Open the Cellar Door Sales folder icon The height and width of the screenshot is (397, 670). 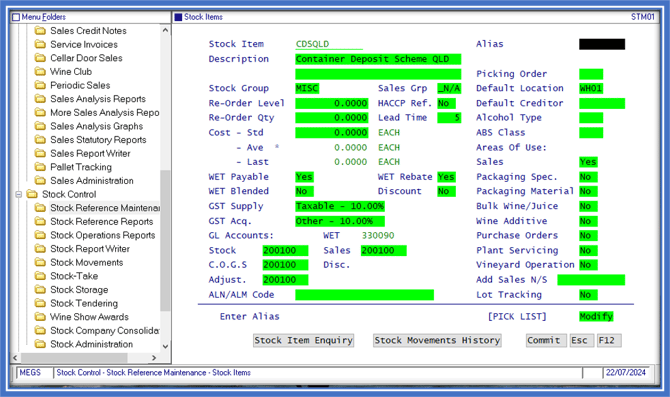(x=40, y=58)
